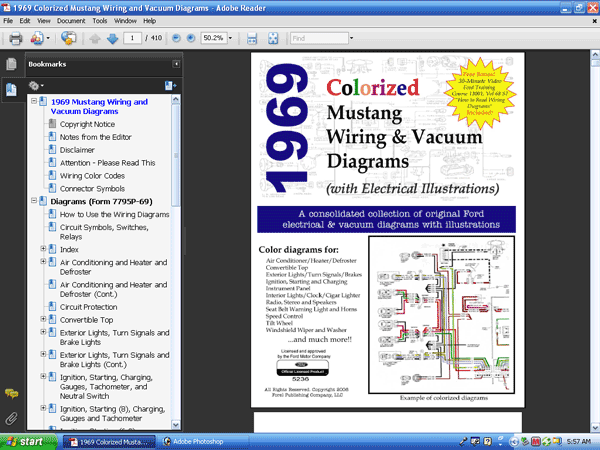Screen dimensions: 600x450
Task: Open the Pages panel icon in sidebar
Action: pyautogui.click(x=11, y=64)
